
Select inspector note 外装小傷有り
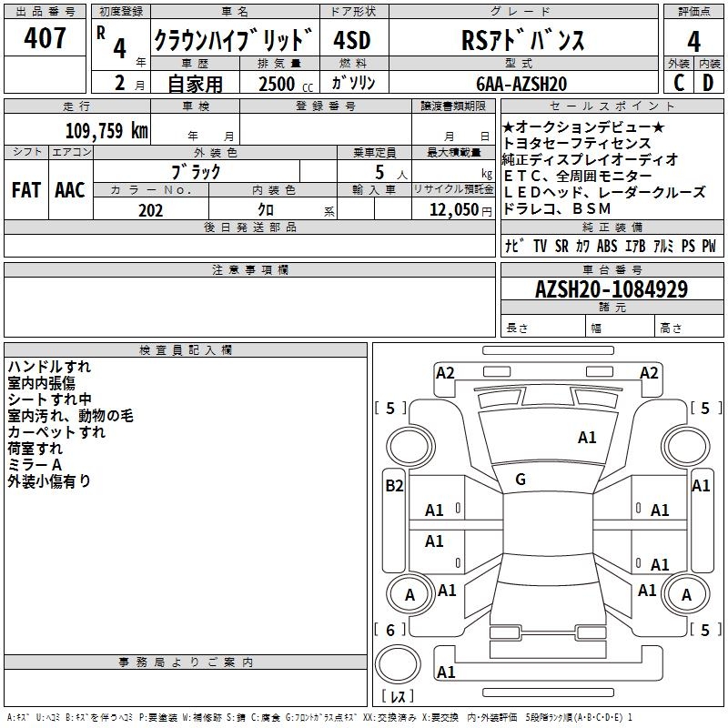point(49,481)
